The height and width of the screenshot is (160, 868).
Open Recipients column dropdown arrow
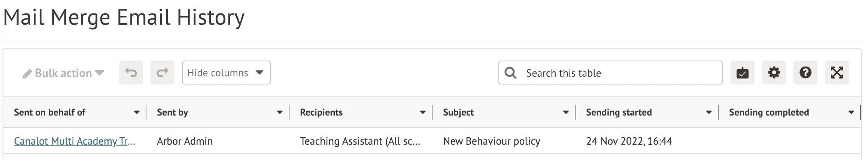click(x=423, y=112)
